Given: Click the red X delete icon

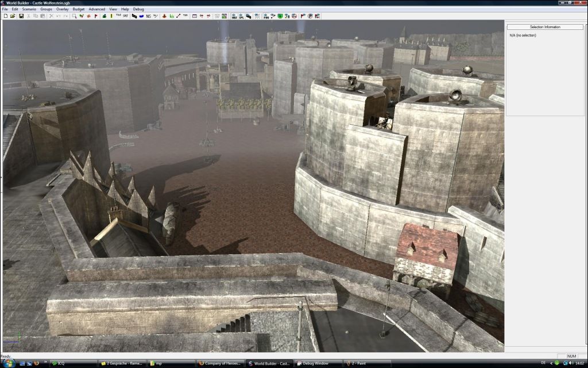Looking at the screenshot, I should (x=51, y=16).
